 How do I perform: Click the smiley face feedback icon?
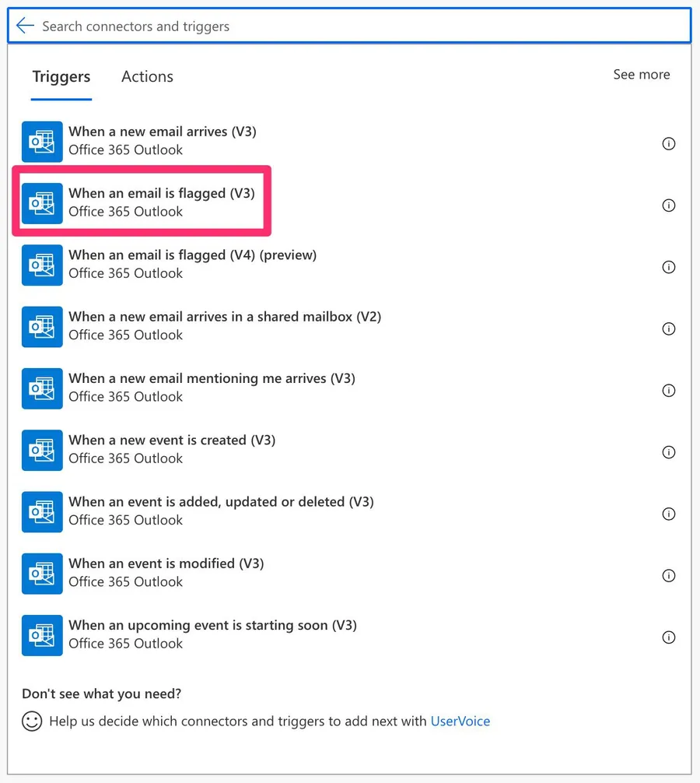[32, 721]
